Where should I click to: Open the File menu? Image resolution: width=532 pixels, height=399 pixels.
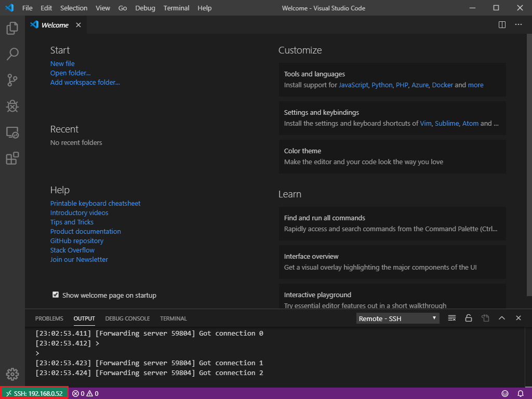(28, 8)
